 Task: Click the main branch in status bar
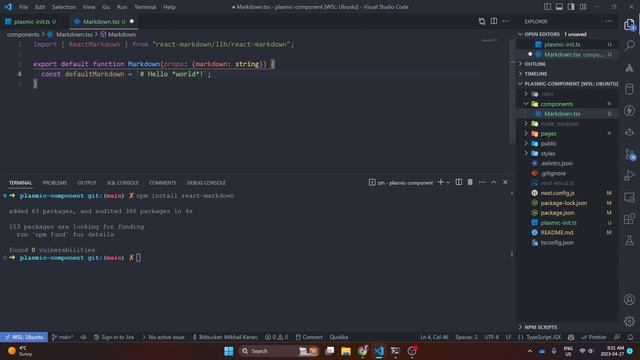(62, 337)
